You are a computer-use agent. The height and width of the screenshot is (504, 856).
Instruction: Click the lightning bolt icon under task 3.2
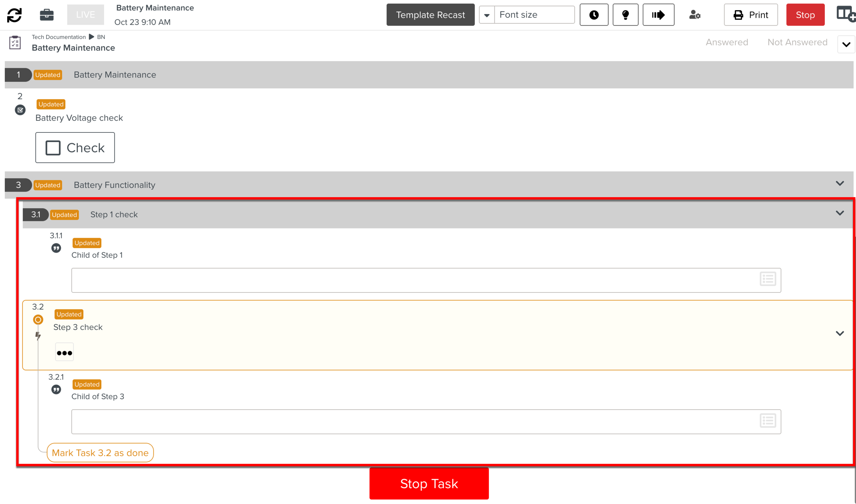(x=38, y=336)
